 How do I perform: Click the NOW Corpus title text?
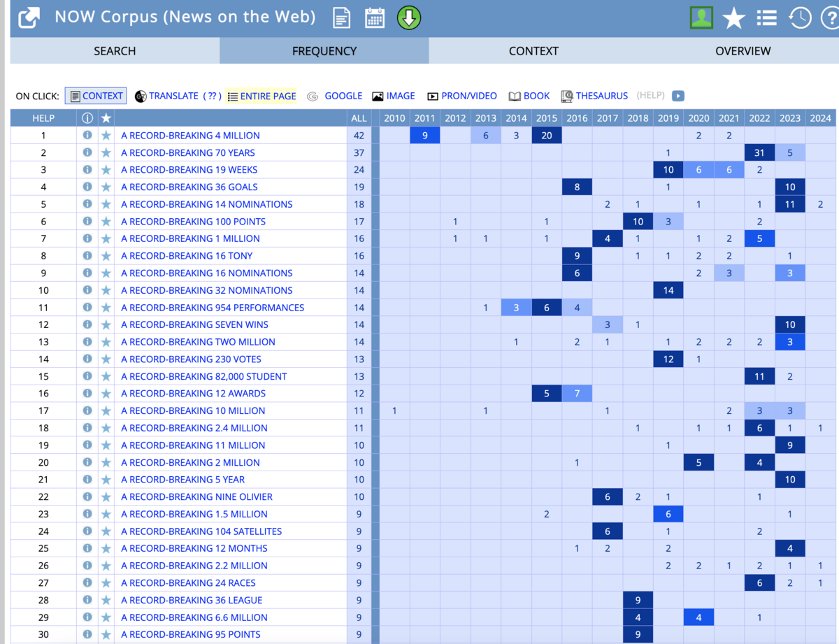(x=185, y=17)
